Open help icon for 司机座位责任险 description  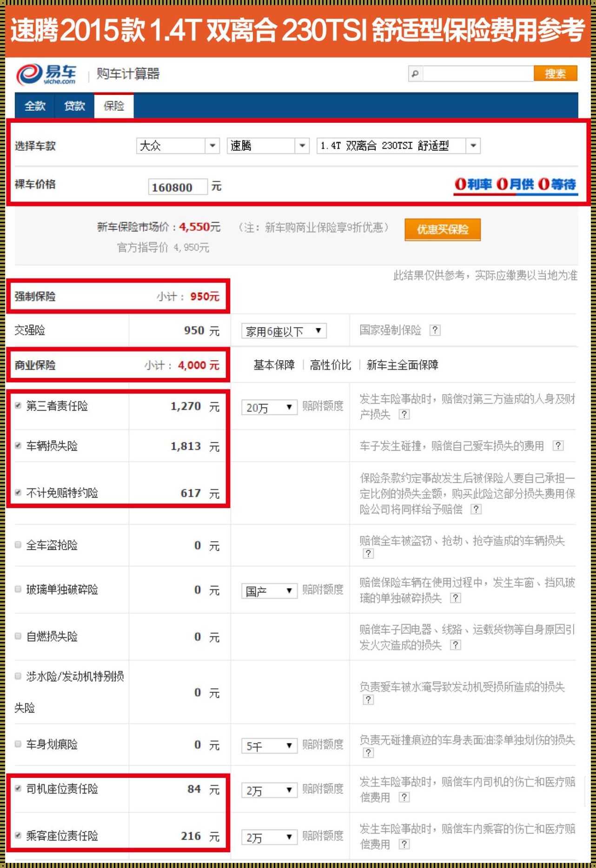point(404,797)
